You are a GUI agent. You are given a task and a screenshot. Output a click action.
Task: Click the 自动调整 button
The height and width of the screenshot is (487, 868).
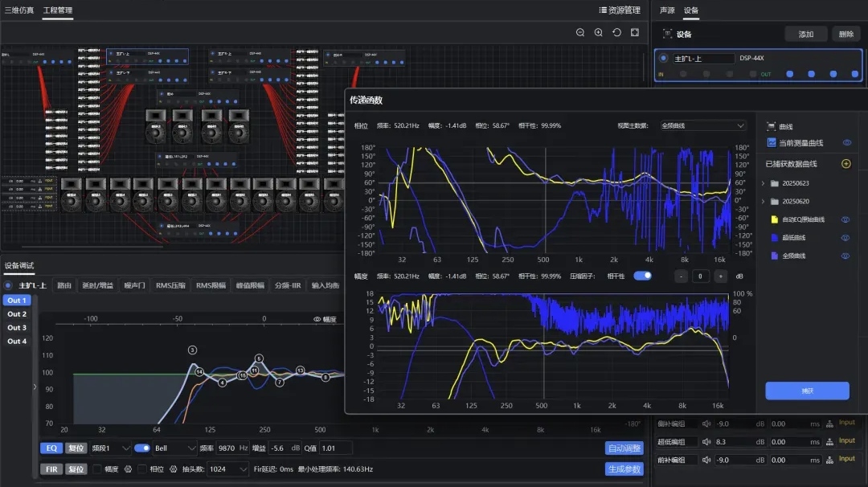624,448
